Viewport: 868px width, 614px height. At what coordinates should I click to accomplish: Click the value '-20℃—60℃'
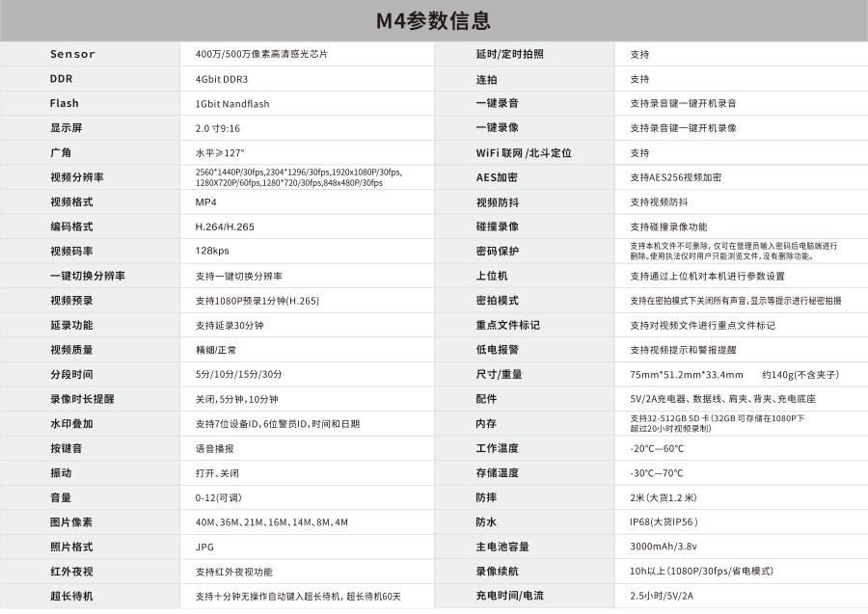point(657,448)
